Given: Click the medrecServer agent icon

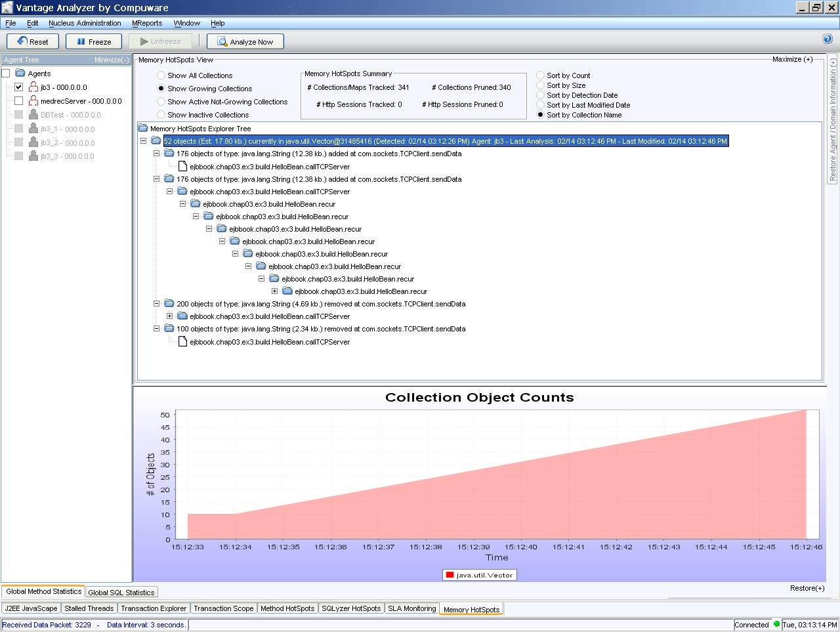Looking at the screenshot, I should [33, 101].
